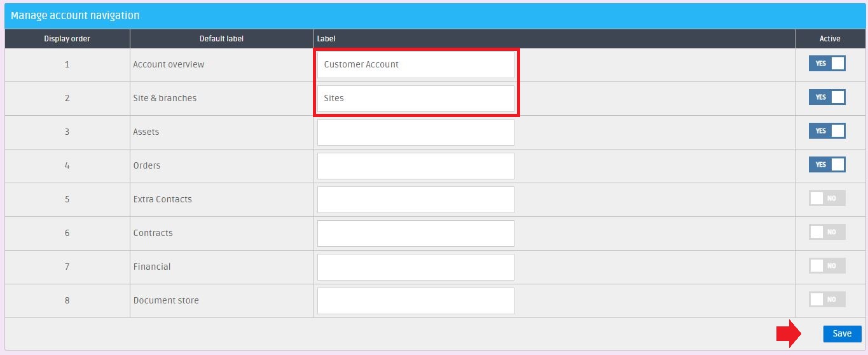Select the Orders label input
This screenshot has height=355, width=868.
click(x=415, y=165)
